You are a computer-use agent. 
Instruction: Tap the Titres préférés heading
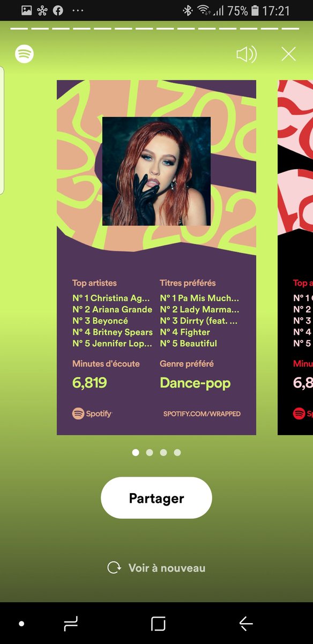tap(188, 283)
